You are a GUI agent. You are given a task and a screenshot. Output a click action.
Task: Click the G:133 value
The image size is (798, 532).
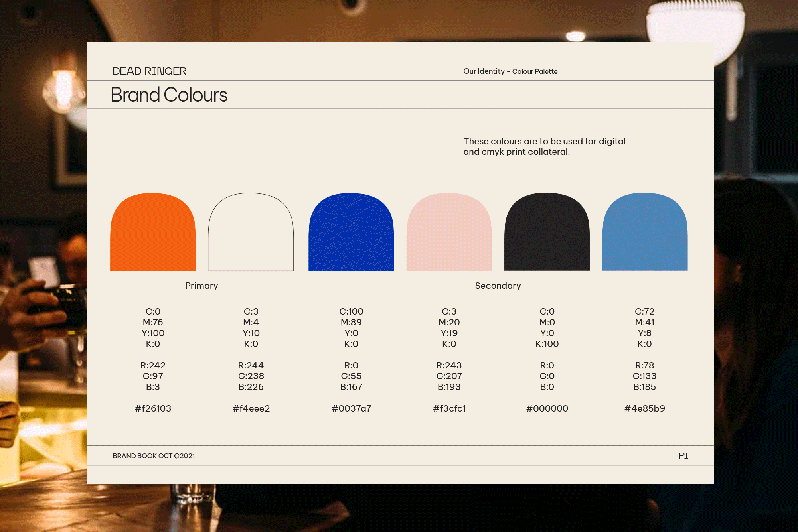[645, 376]
